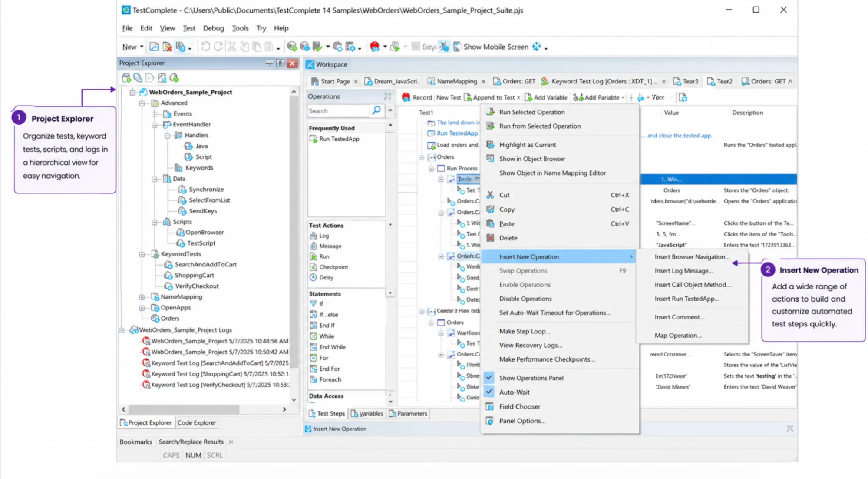The width and height of the screenshot is (868, 479).
Task: Open the Debug menu
Action: point(213,28)
